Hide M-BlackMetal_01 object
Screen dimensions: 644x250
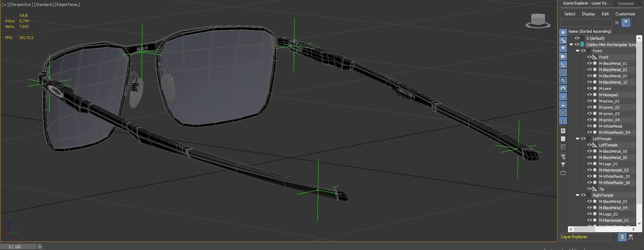coord(590,63)
